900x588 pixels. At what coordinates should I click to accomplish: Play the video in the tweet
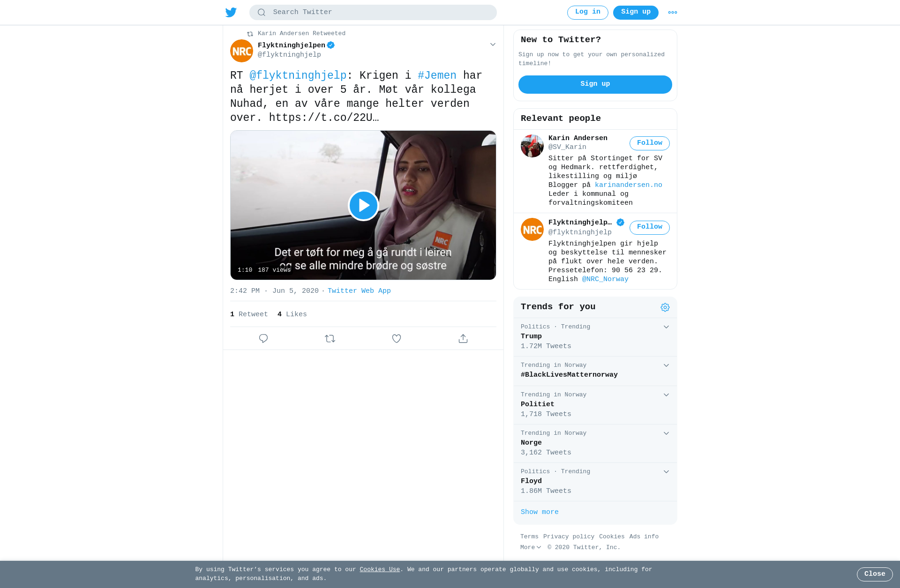363,205
